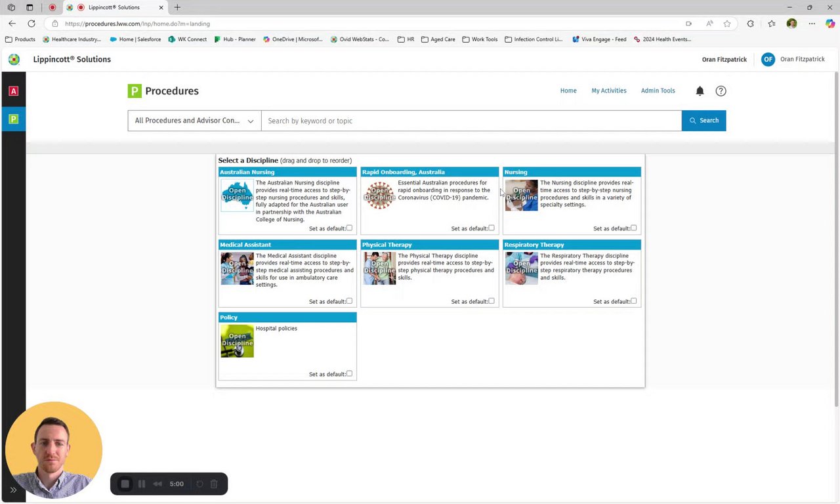Close the Lippincott Solutions tab

tap(161, 7)
